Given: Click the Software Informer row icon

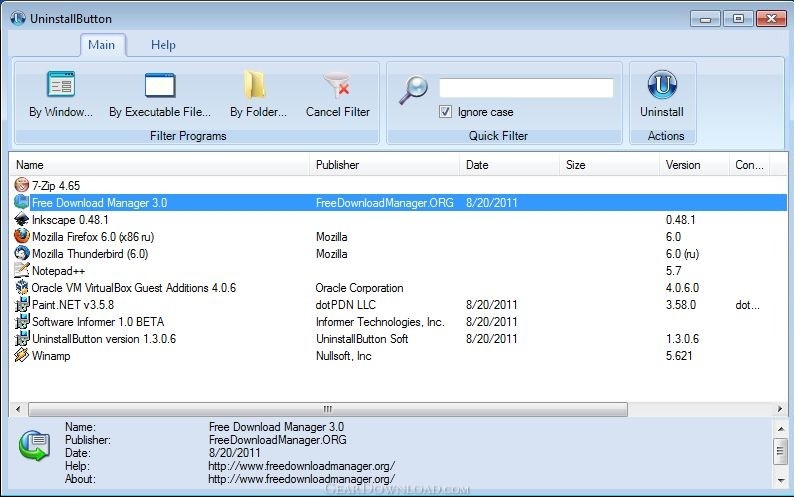Looking at the screenshot, I should (22, 321).
